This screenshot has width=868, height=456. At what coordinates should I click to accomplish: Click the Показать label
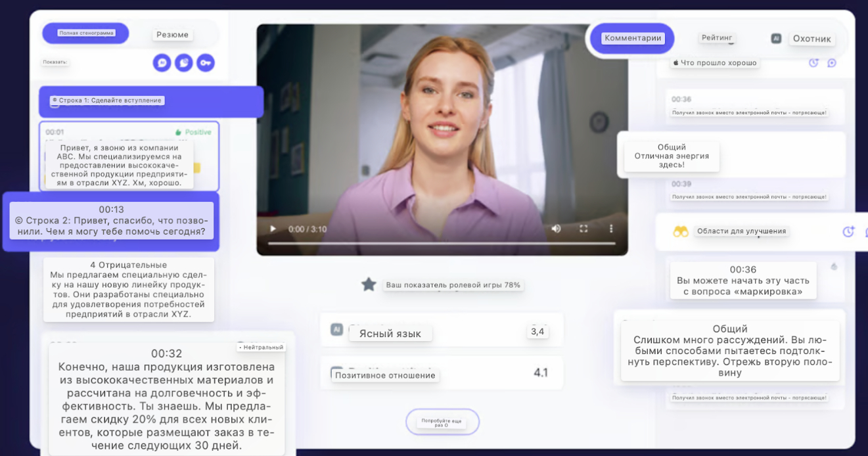point(55,62)
